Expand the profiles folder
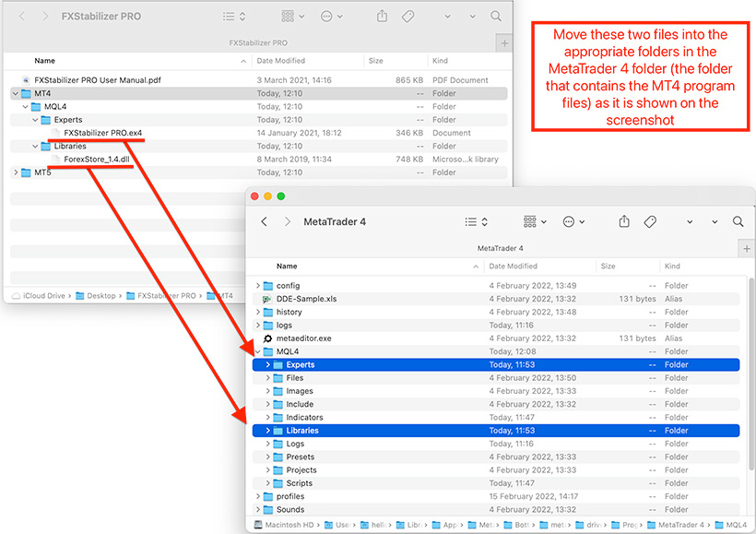Image resolution: width=756 pixels, height=534 pixels. coord(258,496)
